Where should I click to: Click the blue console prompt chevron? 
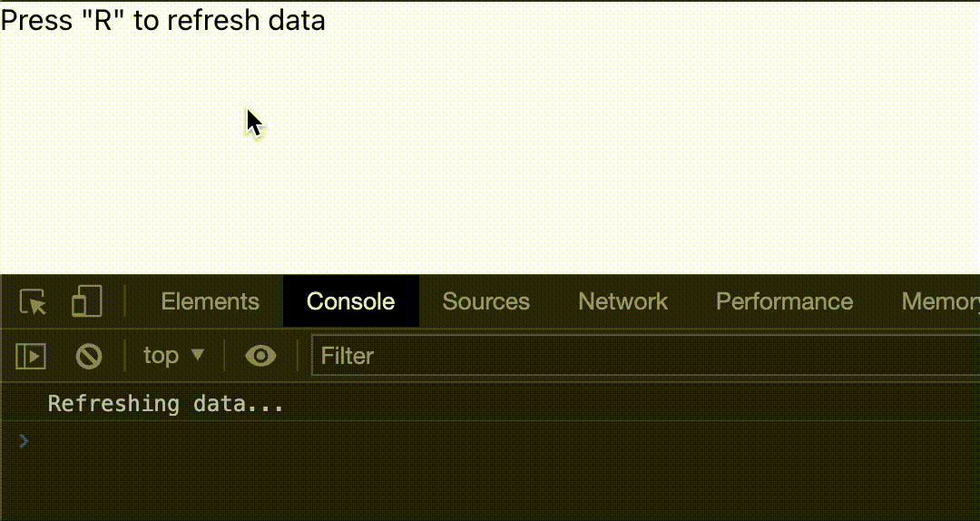[24, 441]
